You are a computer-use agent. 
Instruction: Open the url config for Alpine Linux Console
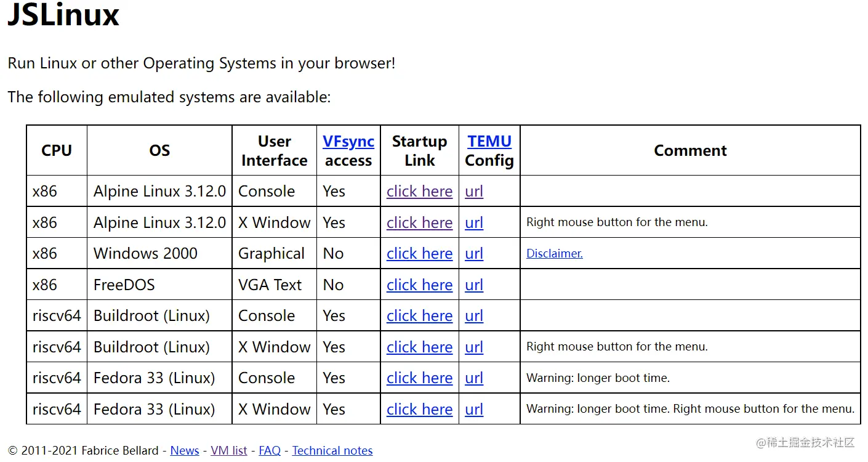click(473, 191)
